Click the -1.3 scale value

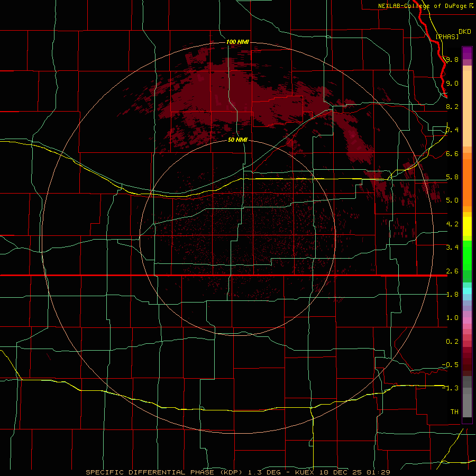[x=450, y=388]
